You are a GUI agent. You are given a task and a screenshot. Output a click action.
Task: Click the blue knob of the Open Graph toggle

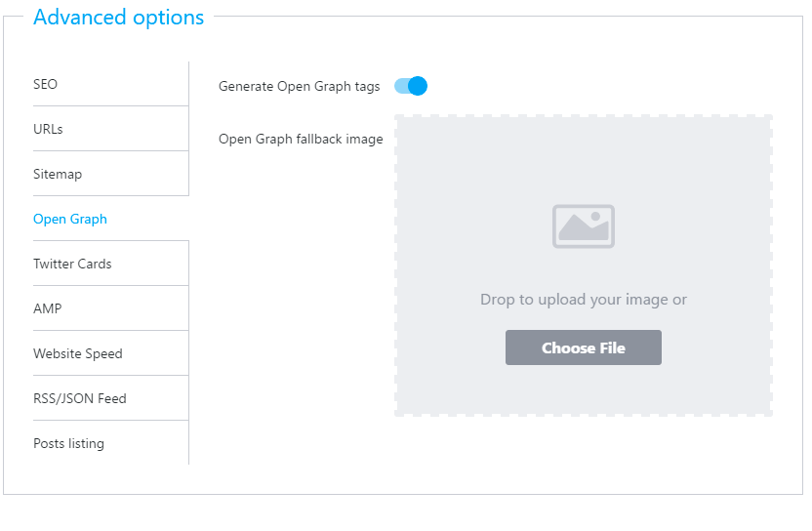(418, 86)
